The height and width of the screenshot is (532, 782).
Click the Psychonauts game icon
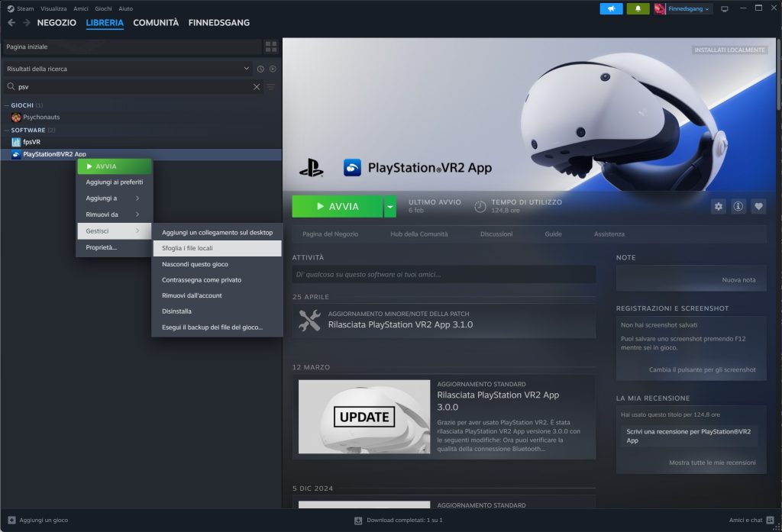coord(16,118)
